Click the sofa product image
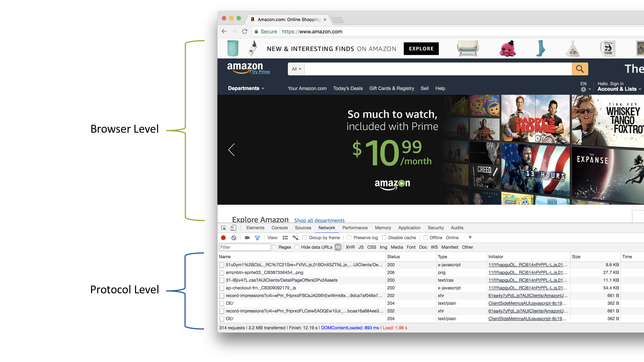 (x=468, y=48)
